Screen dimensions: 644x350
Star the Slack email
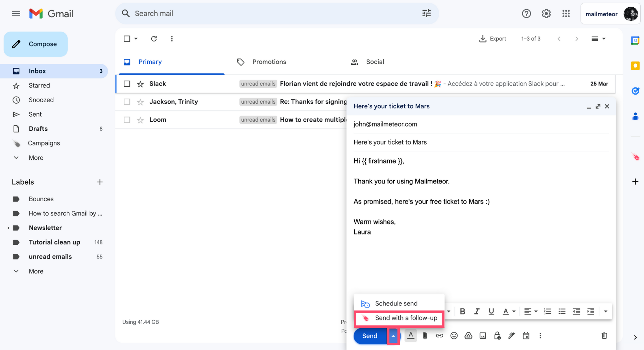point(140,84)
